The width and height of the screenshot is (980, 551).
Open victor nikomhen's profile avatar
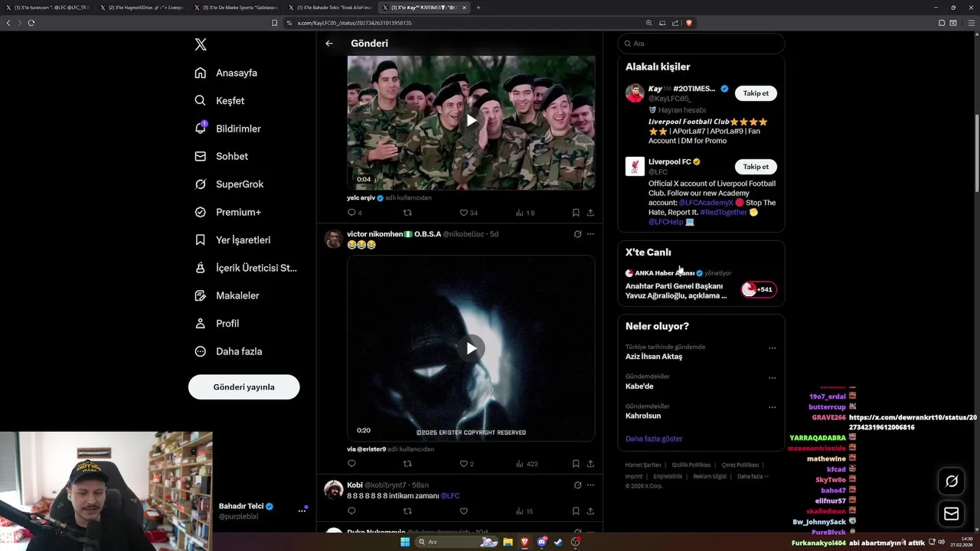[x=334, y=239]
